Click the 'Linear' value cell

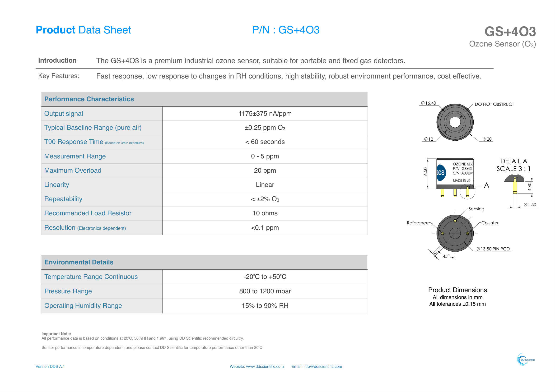coord(265,185)
